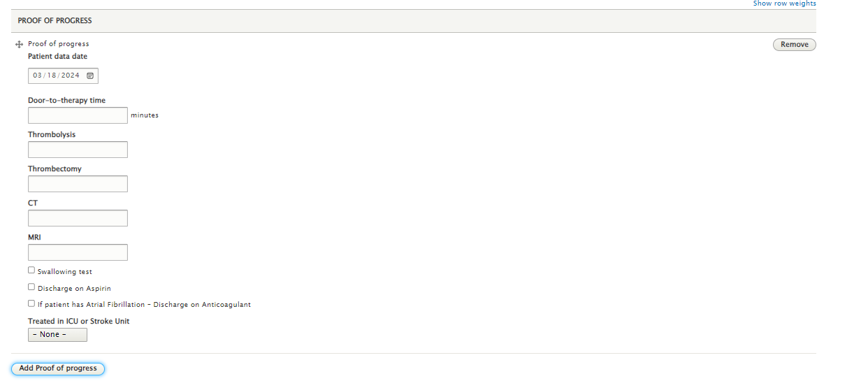Open the Treated in ICU or Stroke Unit dropdown
Image resolution: width=868 pixels, height=381 pixels.
pos(57,335)
